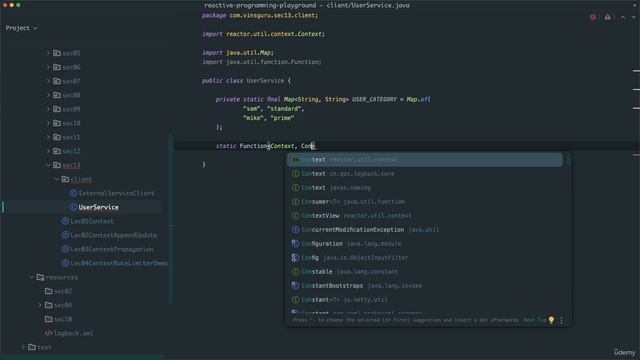Screen dimensions: 640x360
Task: Click the sec13 folder icon
Action: [x=57, y=165]
